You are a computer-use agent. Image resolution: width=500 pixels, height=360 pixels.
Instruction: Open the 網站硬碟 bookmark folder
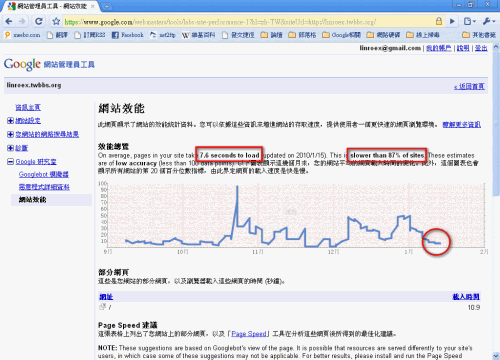[383, 35]
